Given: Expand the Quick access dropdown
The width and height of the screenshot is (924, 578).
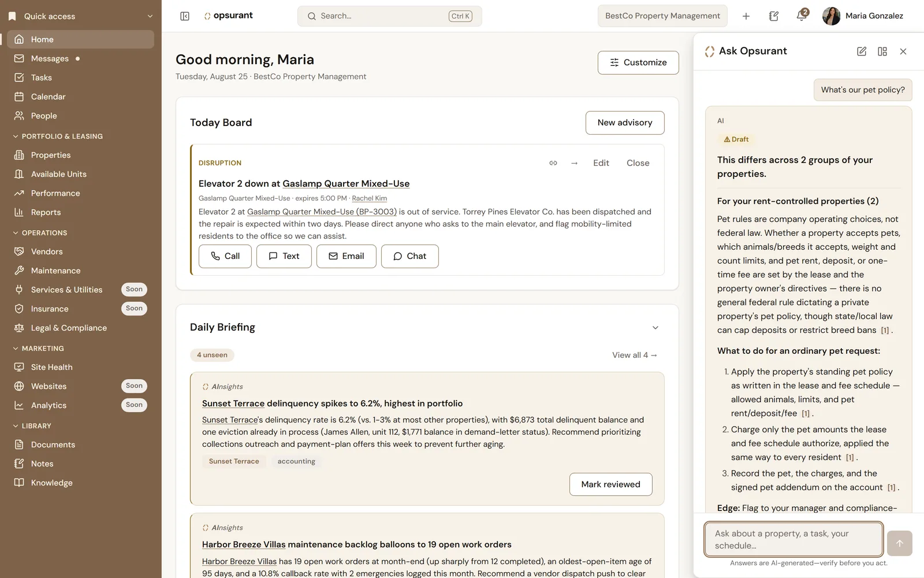Looking at the screenshot, I should [81, 16].
